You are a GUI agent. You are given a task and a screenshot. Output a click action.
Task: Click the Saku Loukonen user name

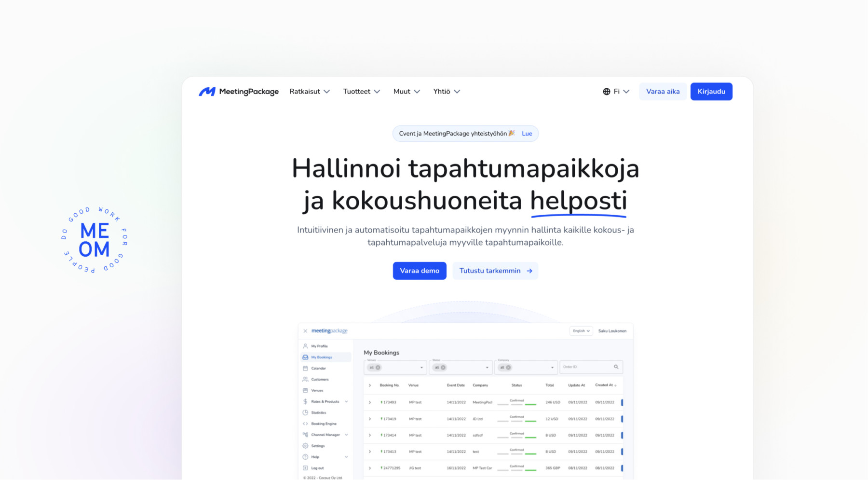click(612, 331)
